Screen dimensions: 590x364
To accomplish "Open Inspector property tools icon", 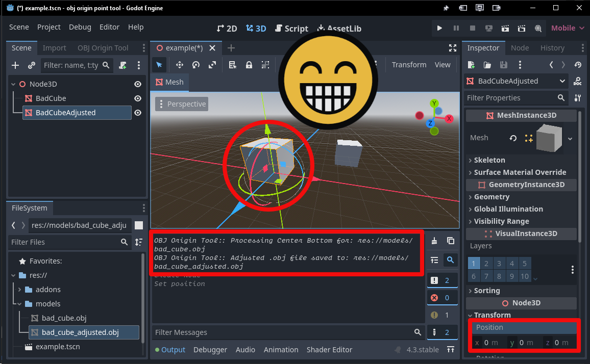I will coord(578,98).
